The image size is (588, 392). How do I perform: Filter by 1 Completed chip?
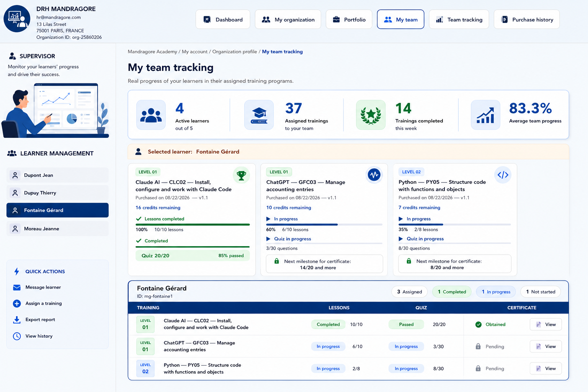(x=452, y=292)
